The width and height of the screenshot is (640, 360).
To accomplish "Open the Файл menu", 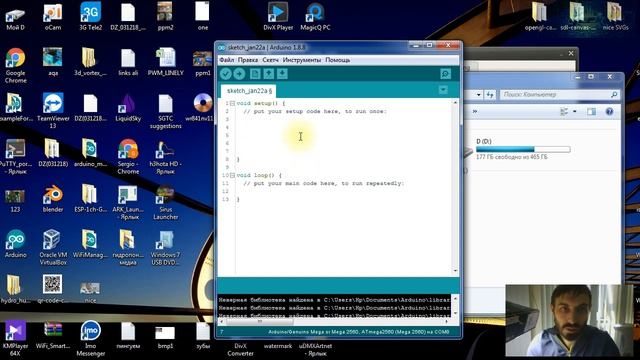I will click(x=227, y=60).
